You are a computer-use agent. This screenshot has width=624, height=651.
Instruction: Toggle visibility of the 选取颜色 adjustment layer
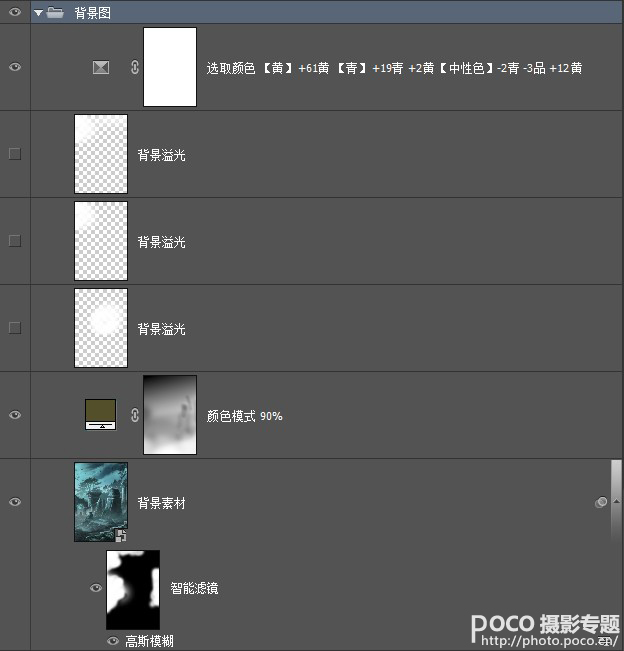click(x=15, y=67)
